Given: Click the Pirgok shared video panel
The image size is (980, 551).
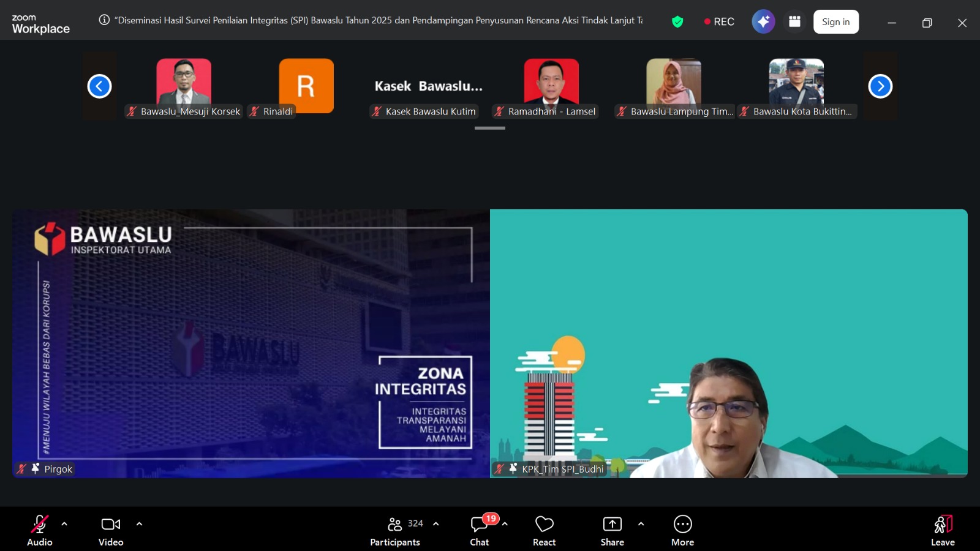Looking at the screenshot, I should [x=251, y=343].
